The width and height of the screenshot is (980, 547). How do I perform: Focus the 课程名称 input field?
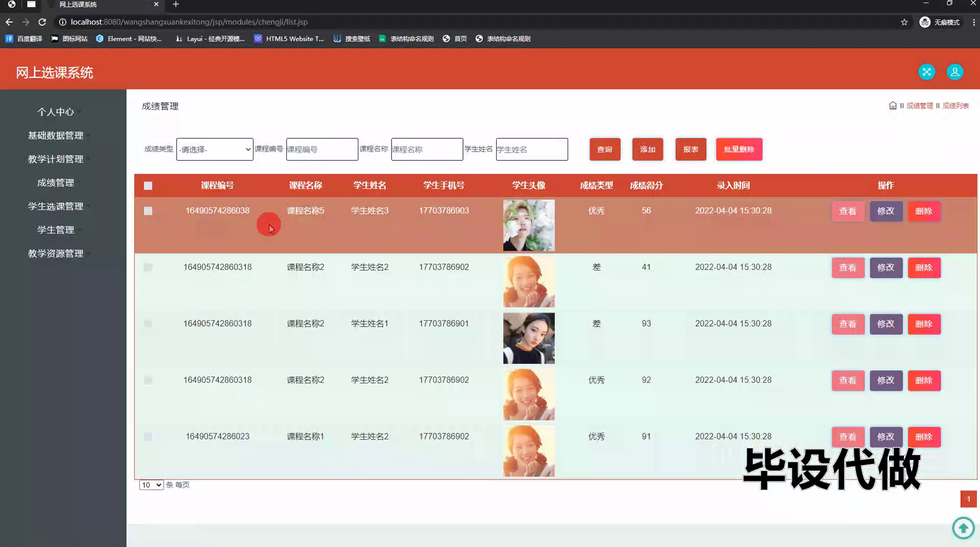point(427,150)
